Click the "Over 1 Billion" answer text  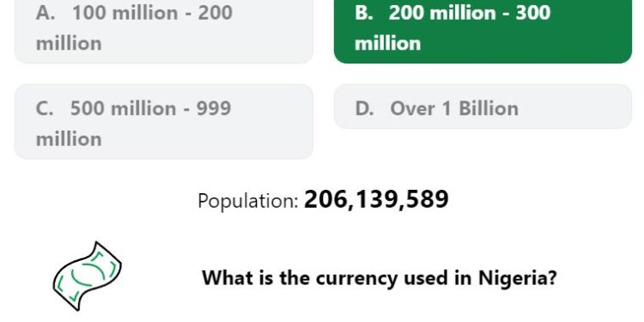coord(454,109)
